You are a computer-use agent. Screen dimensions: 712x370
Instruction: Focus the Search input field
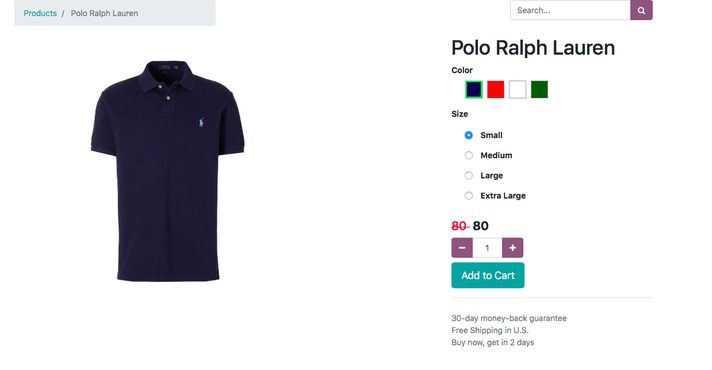(570, 10)
